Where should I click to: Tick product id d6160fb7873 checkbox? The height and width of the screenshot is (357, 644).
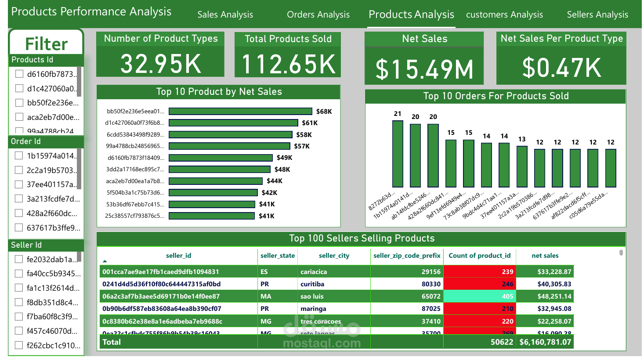19,74
